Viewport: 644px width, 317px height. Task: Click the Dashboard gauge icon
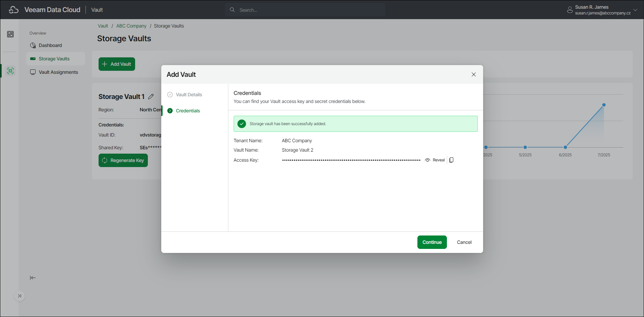33,45
